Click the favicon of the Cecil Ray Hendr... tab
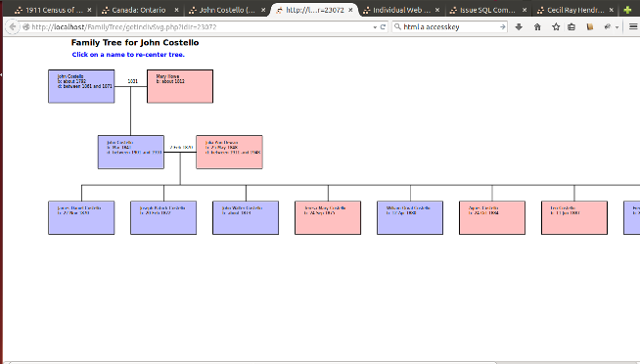Viewport: 640px width, 364px height. click(x=541, y=10)
